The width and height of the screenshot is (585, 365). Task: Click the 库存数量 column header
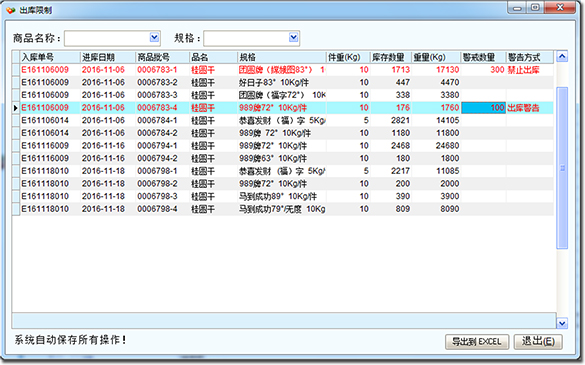391,57
